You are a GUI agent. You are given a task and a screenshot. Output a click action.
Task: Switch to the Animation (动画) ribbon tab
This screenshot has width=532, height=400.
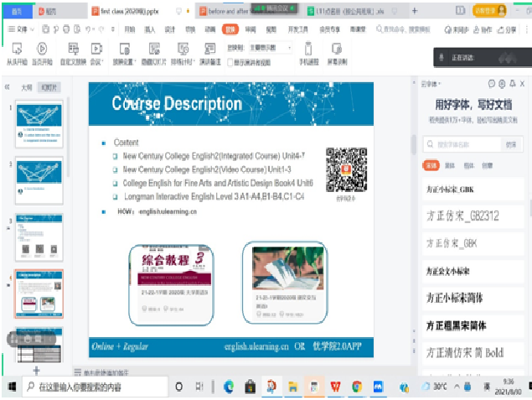click(x=210, y=29)
